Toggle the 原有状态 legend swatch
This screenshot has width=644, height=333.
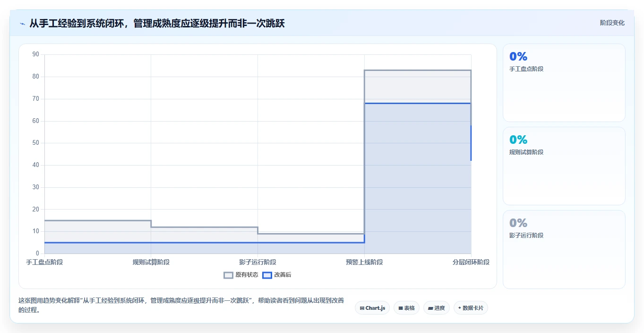[x=229, y=275]
